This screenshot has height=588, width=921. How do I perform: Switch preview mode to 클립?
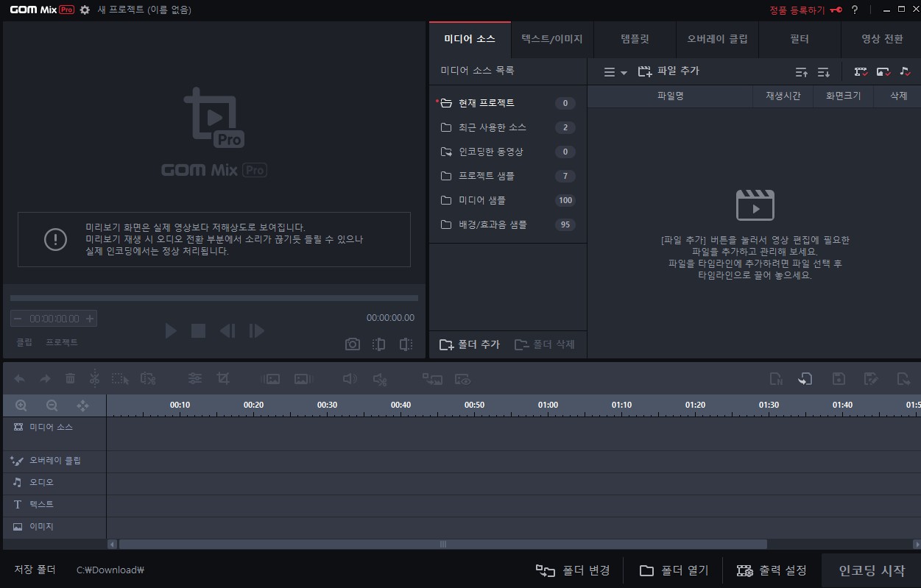pos(24,342)
